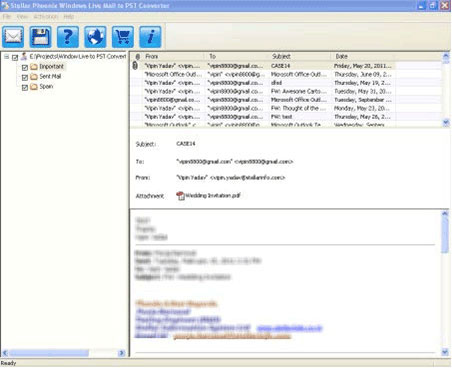Click folder tree horizontal scroll right arrow
This screenshot has width=452, height=368.
(x=122, y=353)
